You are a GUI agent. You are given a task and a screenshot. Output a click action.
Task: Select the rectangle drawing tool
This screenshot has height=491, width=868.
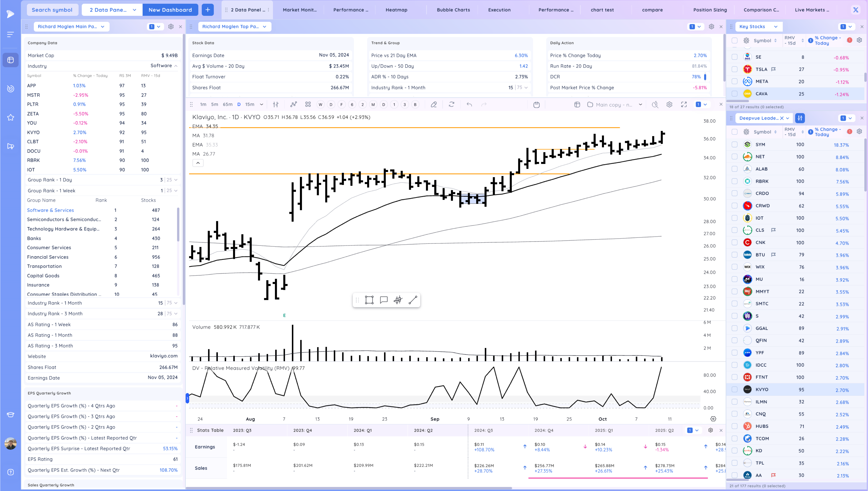point(369,300)
